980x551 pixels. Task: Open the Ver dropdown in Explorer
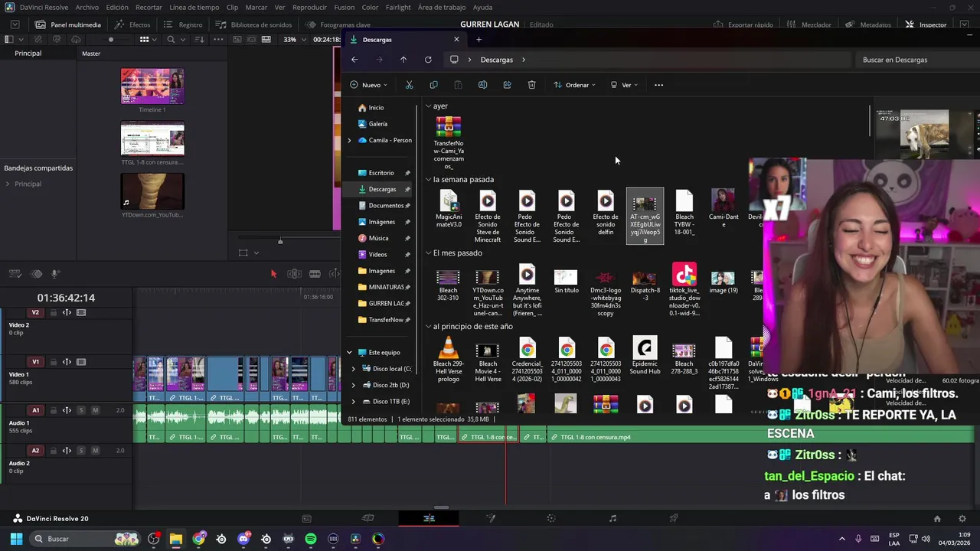pyautogui.click(x=624, y=85)
